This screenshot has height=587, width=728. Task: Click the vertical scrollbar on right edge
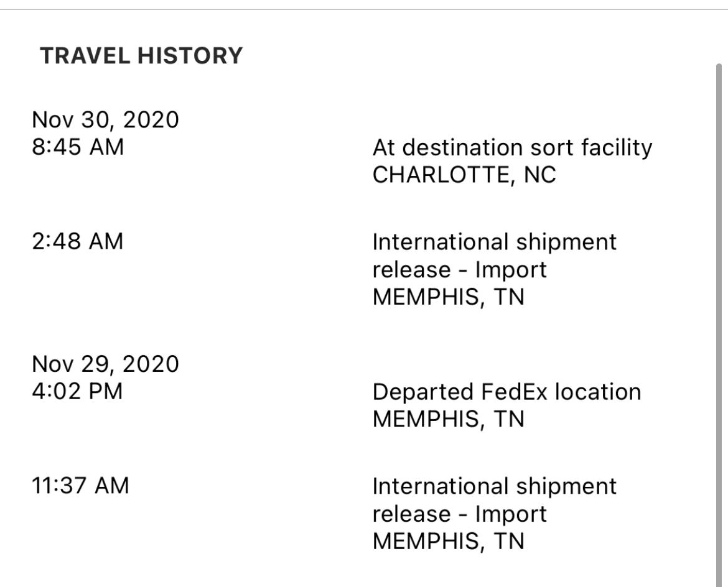[719, 325]
